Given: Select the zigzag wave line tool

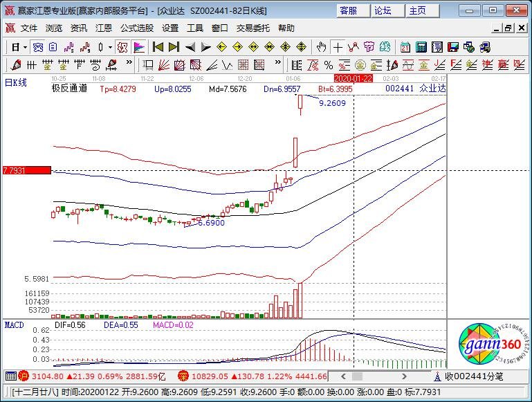Looking at the screenshot, I should [x=228, y=64].
